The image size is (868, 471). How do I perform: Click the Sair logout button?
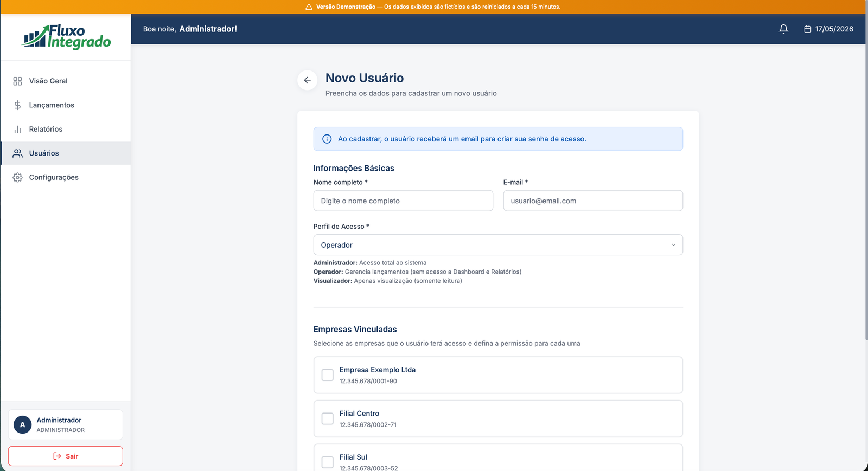point(66,456)
